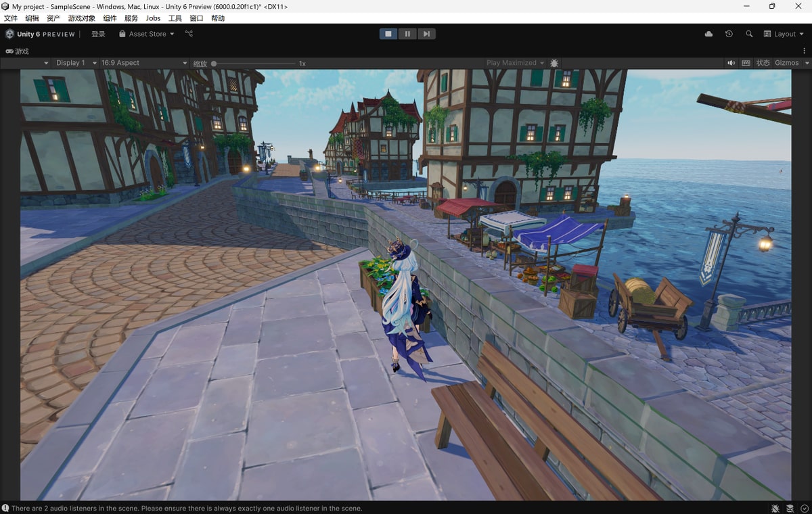The height and width of the screenshot is (514, 812).
Task: Open the Undo History icon
Action: click(x=729, y=34)
